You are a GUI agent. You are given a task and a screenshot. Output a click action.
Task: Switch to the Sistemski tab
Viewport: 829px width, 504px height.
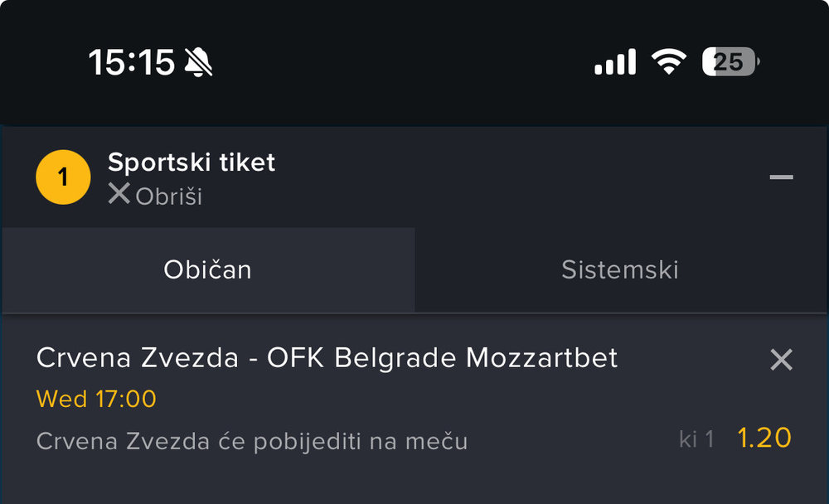point(620,270)
